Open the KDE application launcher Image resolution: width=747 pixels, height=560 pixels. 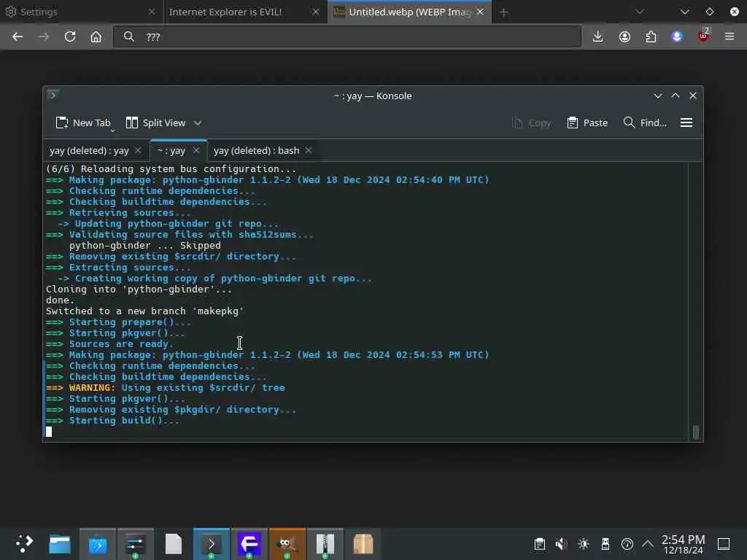23,543
